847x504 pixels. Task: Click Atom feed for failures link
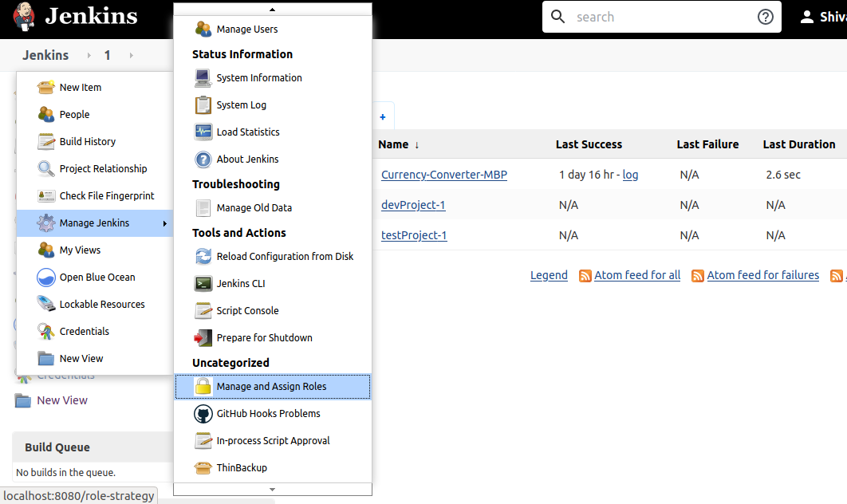click(x=762, y=275)
